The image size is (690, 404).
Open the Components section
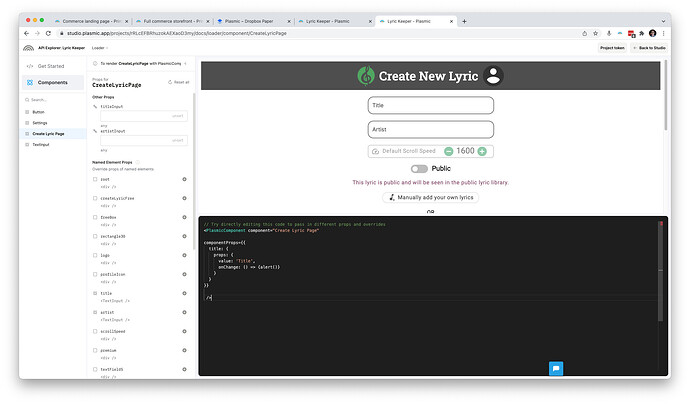click(52, 83)
